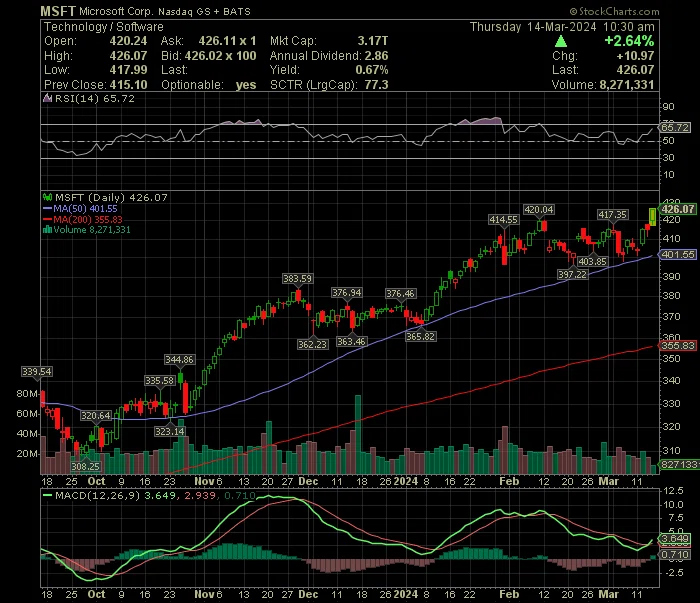The image size is (700, 603).
Task: Select the Annual Dividend value 2.86
Action: (376, 56)
